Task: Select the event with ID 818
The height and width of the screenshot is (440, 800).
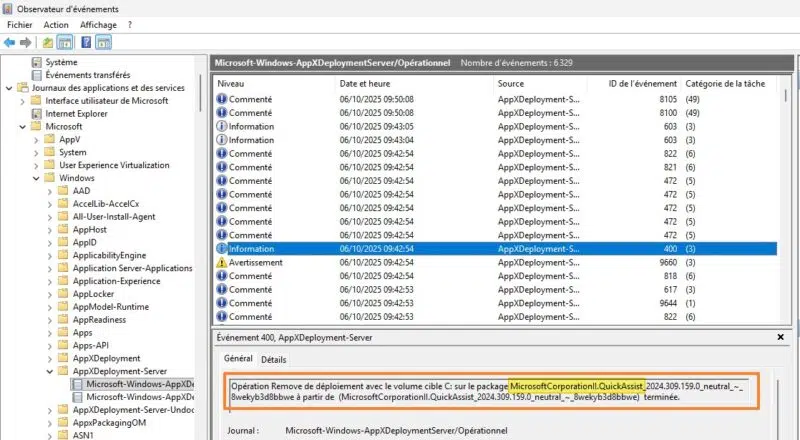Action: 495,276
